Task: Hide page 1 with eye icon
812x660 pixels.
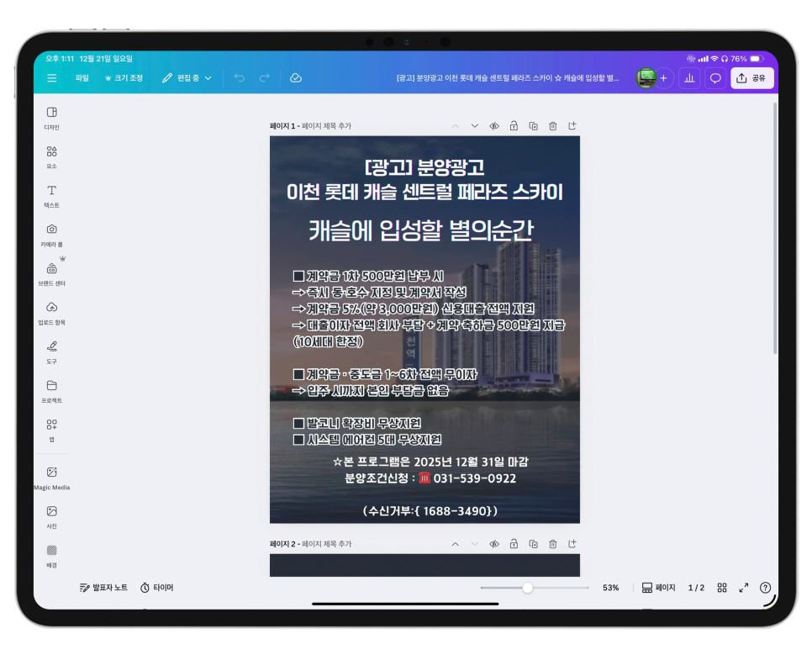Action: [x=494, y=126]
